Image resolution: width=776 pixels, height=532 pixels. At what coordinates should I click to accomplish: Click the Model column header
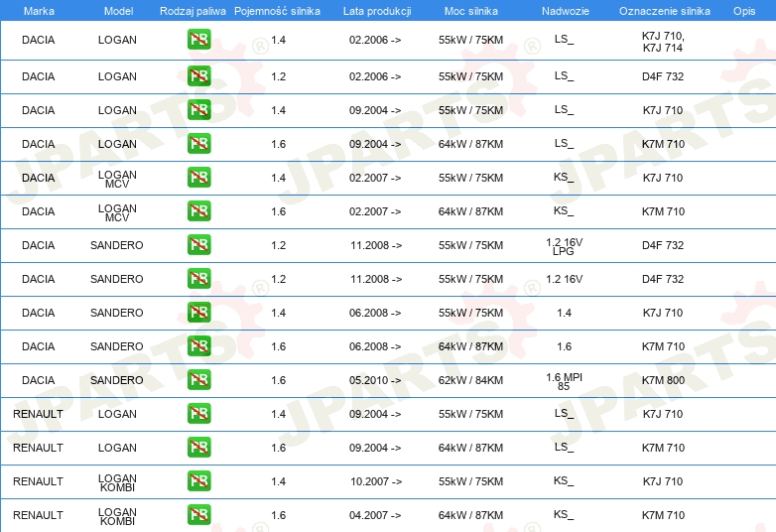pyautogui.click(x=118, y=11)
